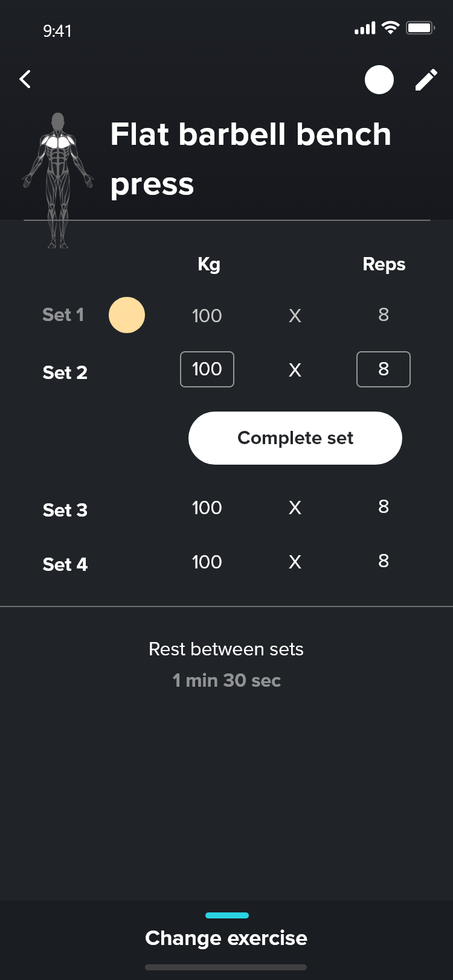
Task: Select the Set 3 row label
Action: pyautogui.click(x=65, y=510)
